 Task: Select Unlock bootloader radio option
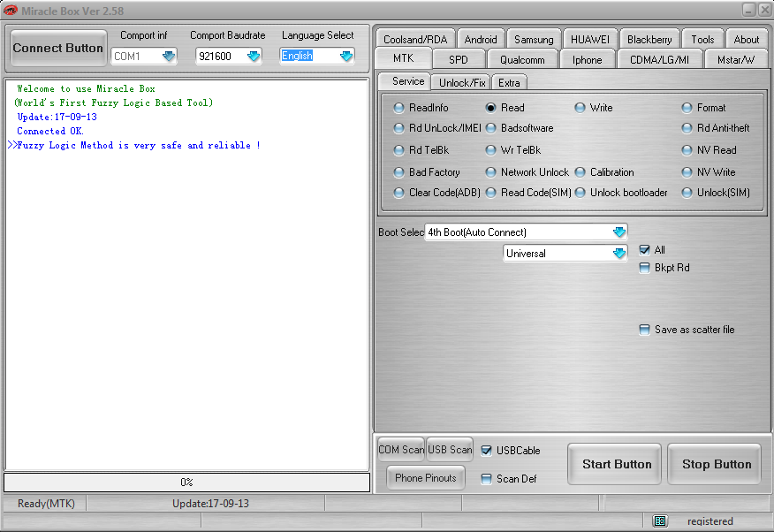[580, 193]
